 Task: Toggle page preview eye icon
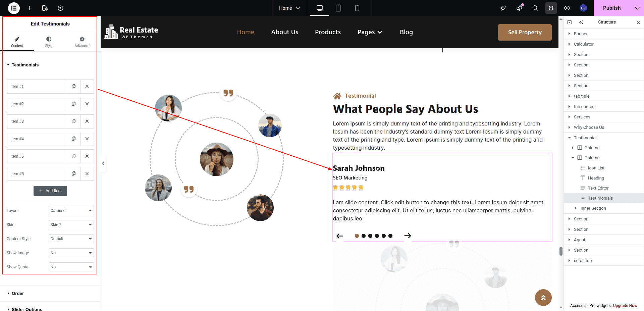click(x=567, y=8)
